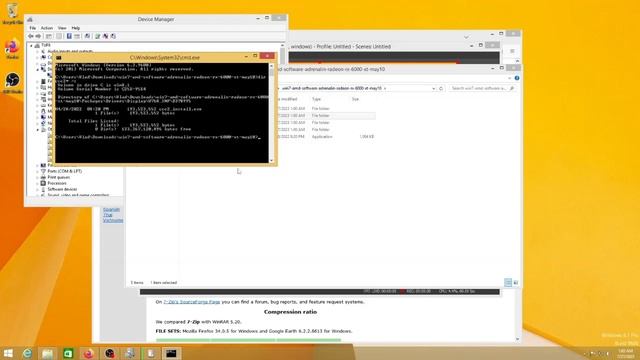The height and width of the screenshot is (360, 640).
Task: Select OBS Studio desktop shortcut icon
Action: coord(12,83)
